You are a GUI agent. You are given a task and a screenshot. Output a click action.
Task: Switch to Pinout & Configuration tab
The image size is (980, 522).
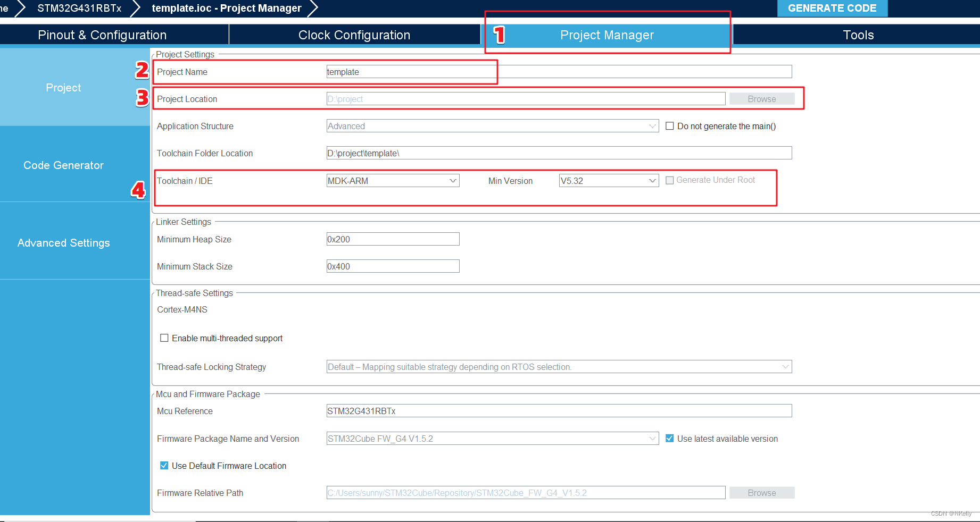click(102, 35)
